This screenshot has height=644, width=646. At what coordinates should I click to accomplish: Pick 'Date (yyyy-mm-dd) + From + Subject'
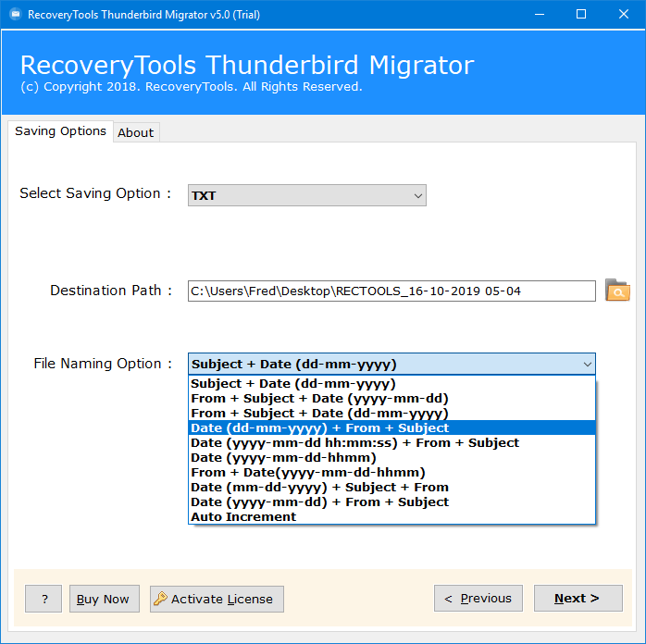(x=391, y=502)
